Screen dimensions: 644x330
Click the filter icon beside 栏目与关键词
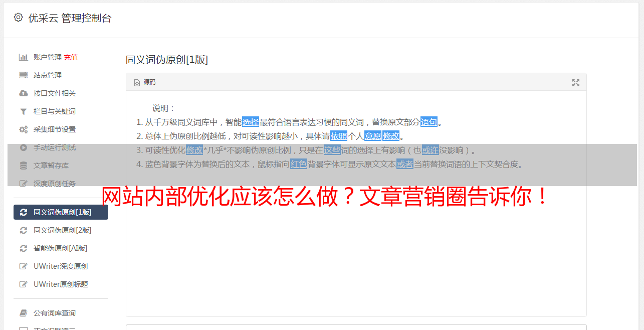tap(23, 111)
